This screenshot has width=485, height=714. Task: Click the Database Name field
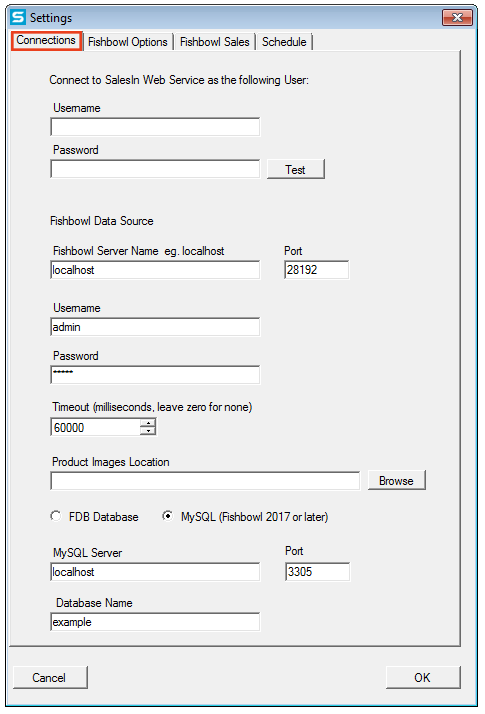[x=155, y=622]
